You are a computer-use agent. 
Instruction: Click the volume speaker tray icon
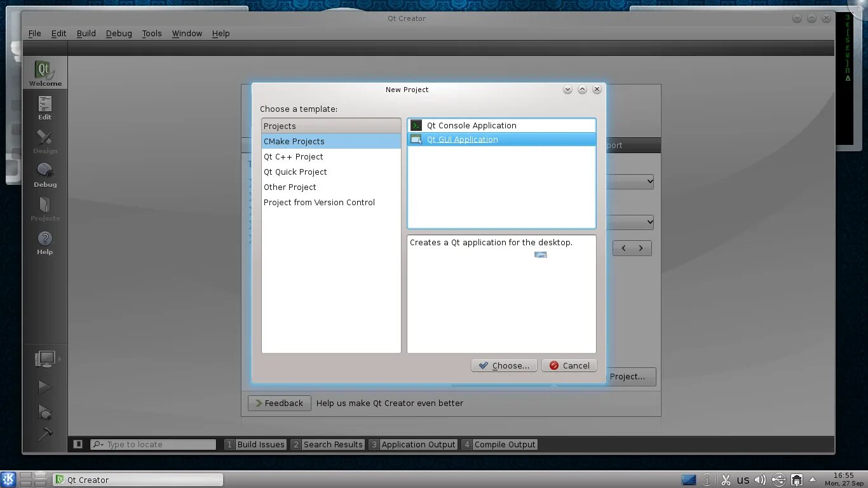pos(760,480)
